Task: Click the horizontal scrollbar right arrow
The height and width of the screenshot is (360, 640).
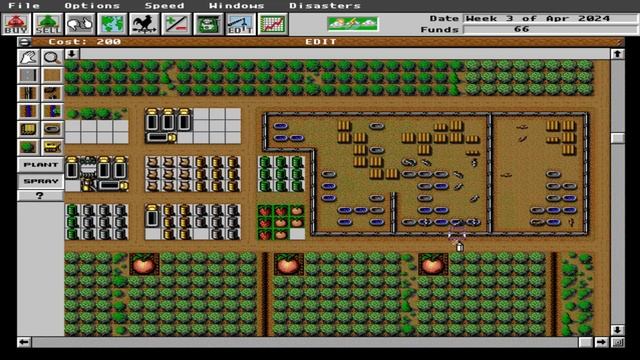Action: tap(601, 342)
